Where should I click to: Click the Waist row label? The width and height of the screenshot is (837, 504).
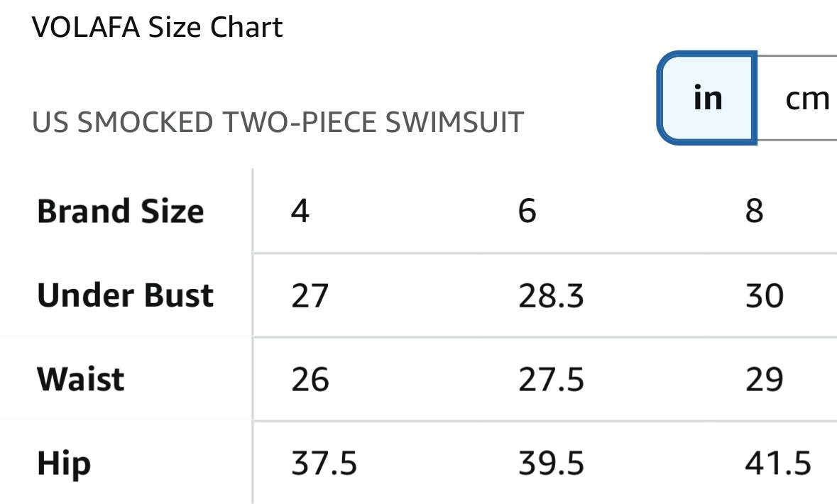(81, 379)
